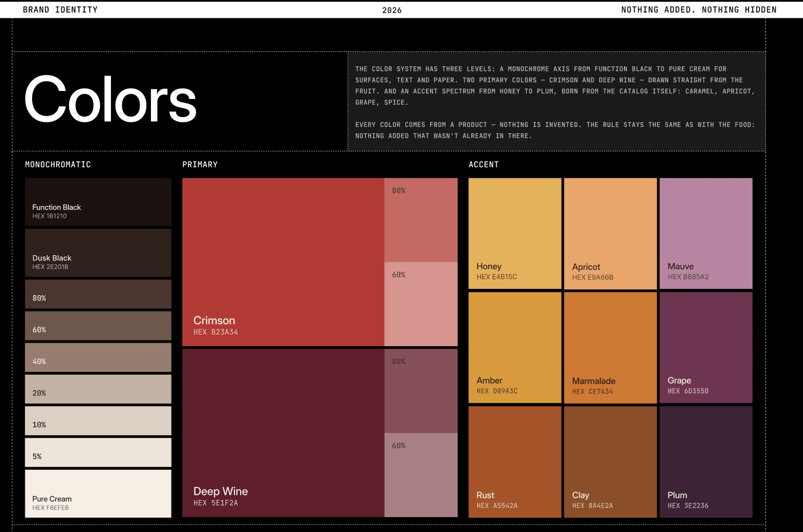
Task: Click the MONOCHROMATIC section heading
Action: 58,165
